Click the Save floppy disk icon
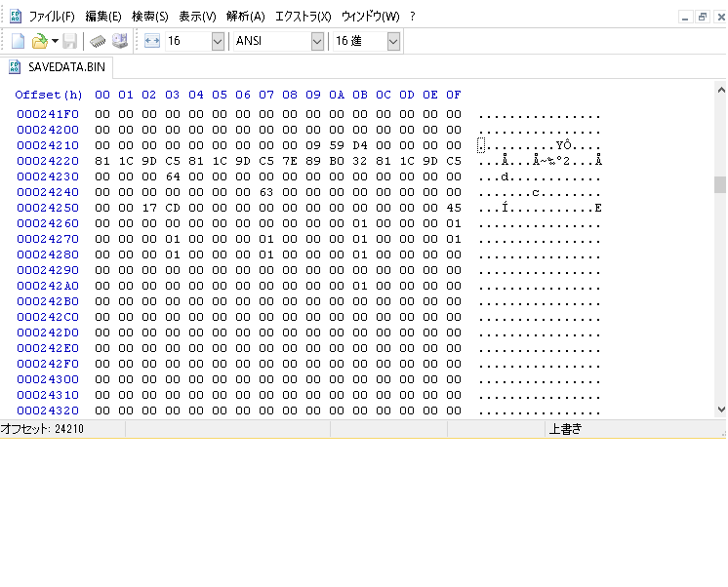The image size is (728, 587). click(69, 41)
